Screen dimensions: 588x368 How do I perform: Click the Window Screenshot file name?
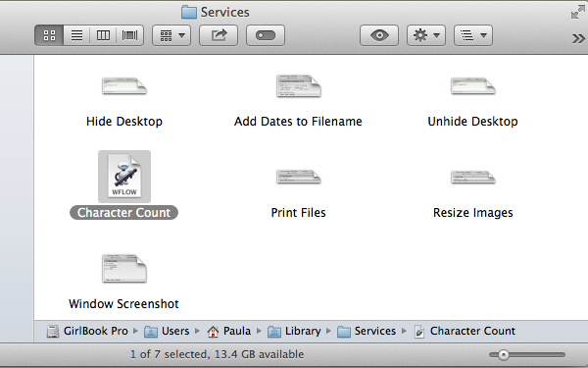(x=123, y=304)
